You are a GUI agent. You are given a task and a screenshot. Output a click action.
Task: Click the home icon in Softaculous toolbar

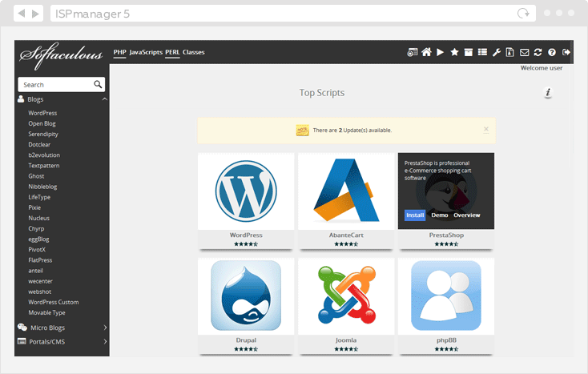pyautogui.click(x=427, y=53)
